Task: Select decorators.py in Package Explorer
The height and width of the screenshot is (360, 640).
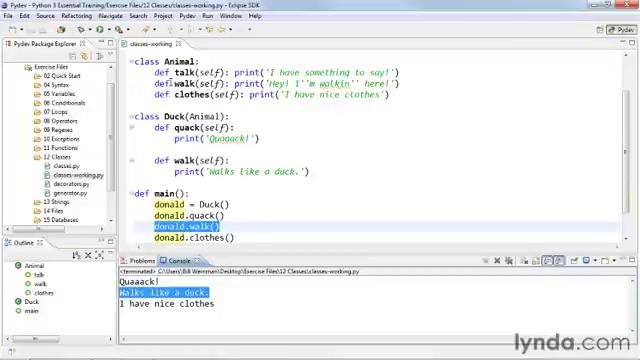Action: [x=71, y=184]
